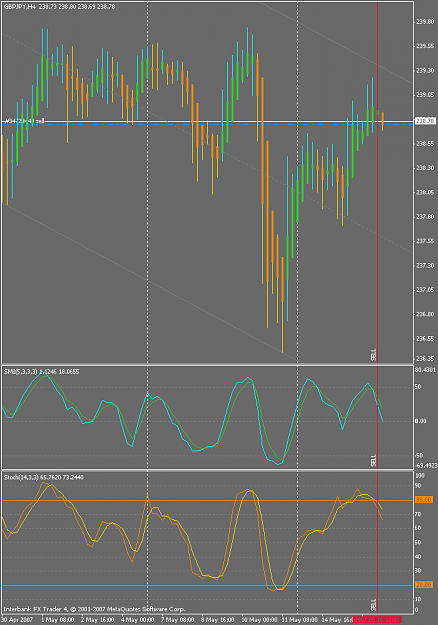Click the red highlighted date marker on time axis

(x=377, y=620)
